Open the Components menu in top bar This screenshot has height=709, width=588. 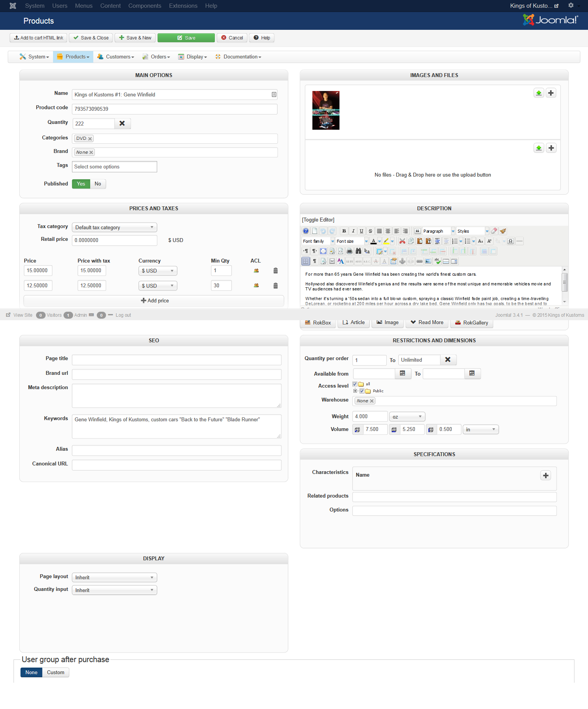click(145, 6)
